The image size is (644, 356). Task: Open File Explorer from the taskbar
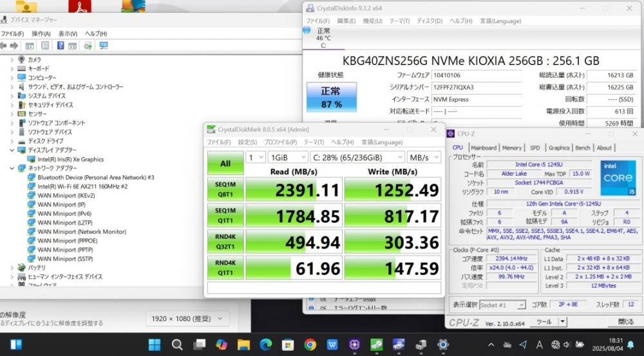(243, 344)
